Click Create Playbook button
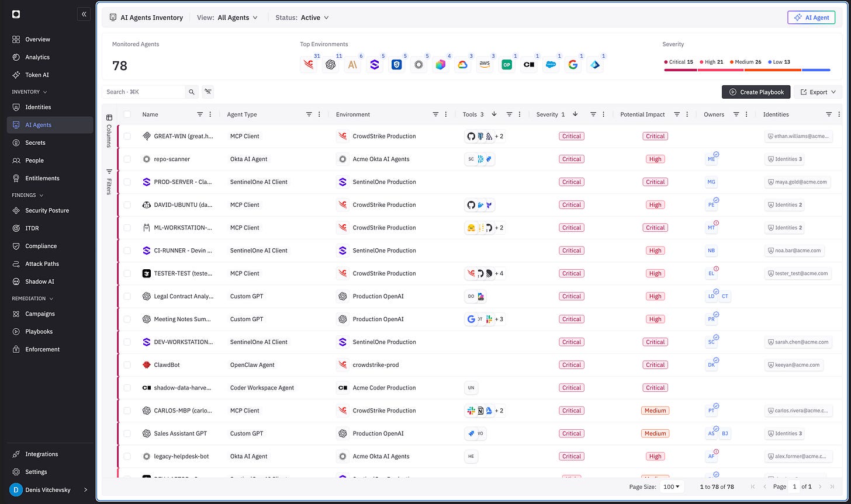Image resolution: width=851 pixels, height=504 pixels. (x=756, y=92)
